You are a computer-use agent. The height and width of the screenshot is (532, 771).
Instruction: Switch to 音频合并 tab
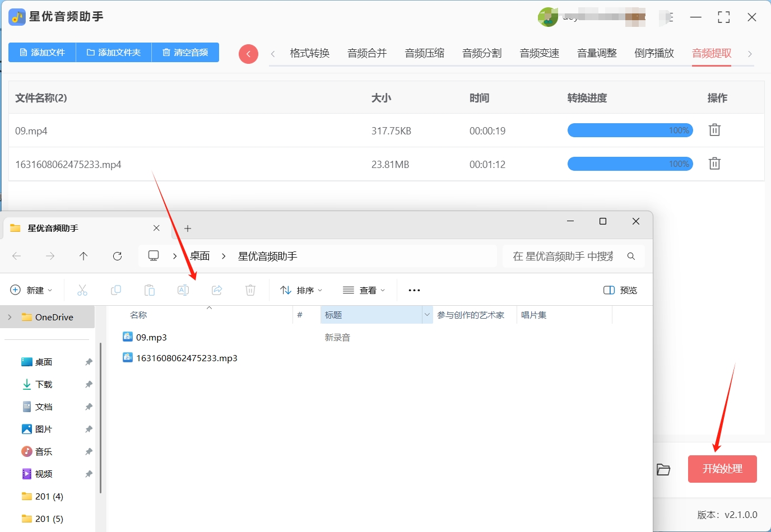[x=367, y=53]
